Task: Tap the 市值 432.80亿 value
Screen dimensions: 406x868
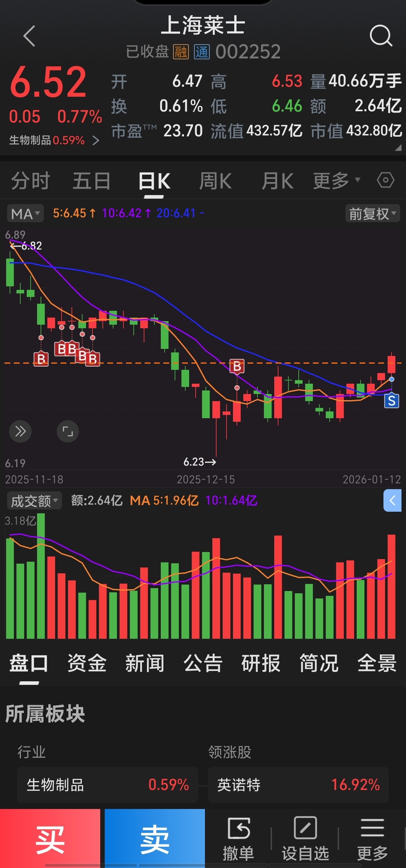Action: [374, 131]
